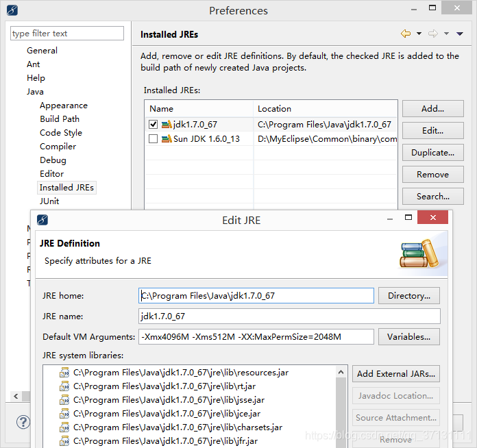Click the jdk1.7.0_67 JRE library icon
Image resolution: width=477 pixels, height=448 pixels.
(167, 124)
